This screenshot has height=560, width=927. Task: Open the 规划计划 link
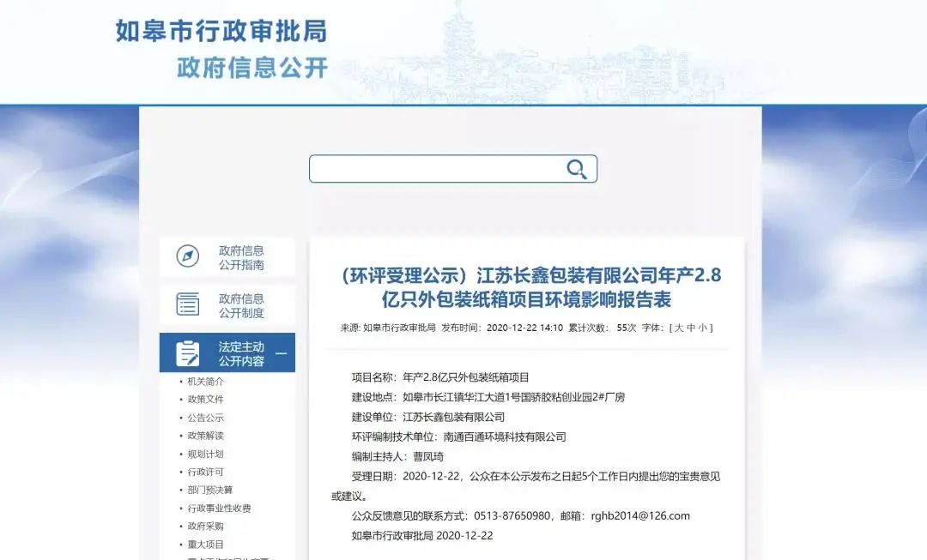click(206, 455)
